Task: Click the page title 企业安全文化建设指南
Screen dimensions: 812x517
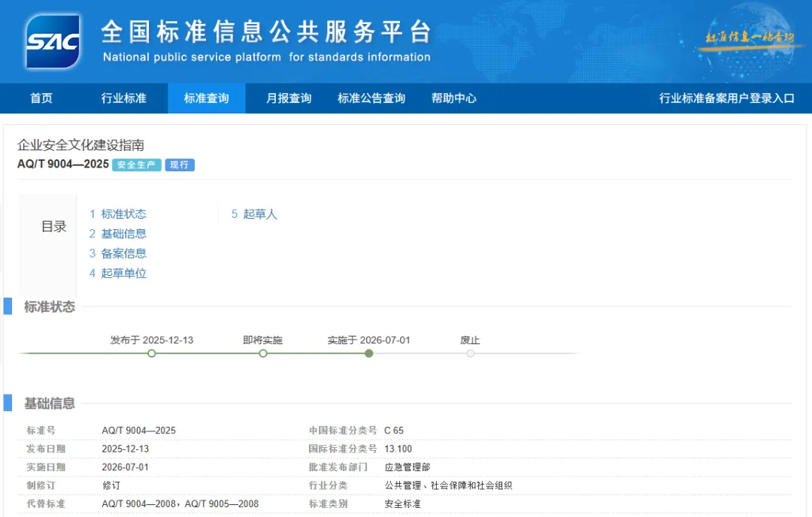Action: pyautogui.click(x=80, y=145)
